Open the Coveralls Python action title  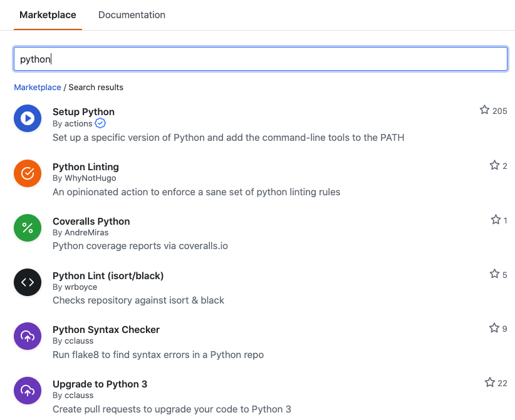coord(91,221)
